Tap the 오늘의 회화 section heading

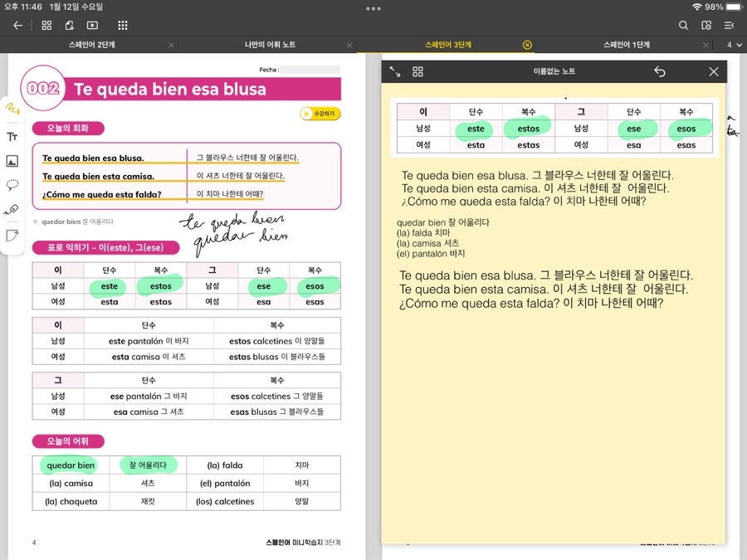tap(68, 128)
